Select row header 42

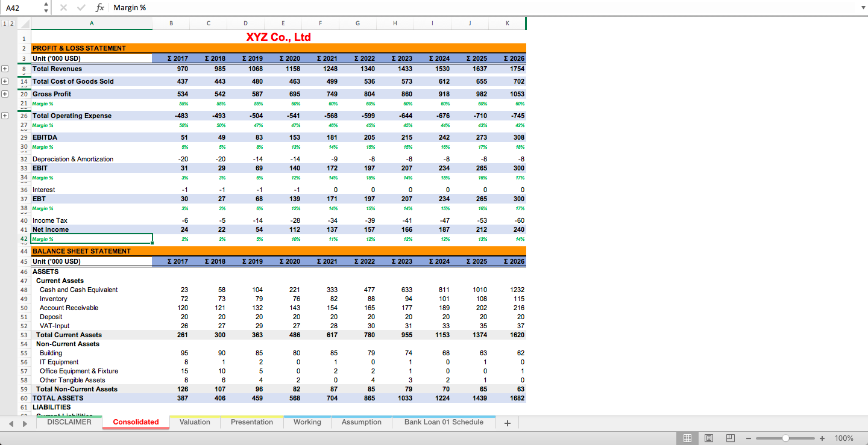[24, 239]
